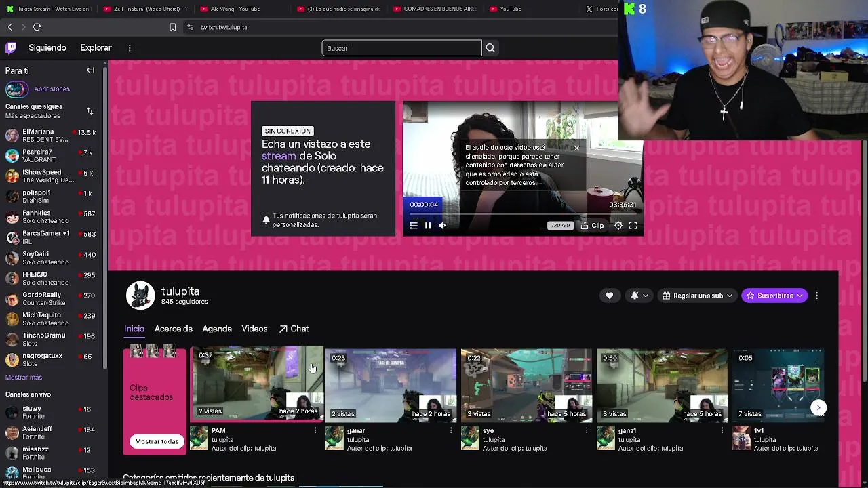Switch to the Ale Wang YouTube browser tab
This screenshot has width=868, height=488.
[235, 9]
